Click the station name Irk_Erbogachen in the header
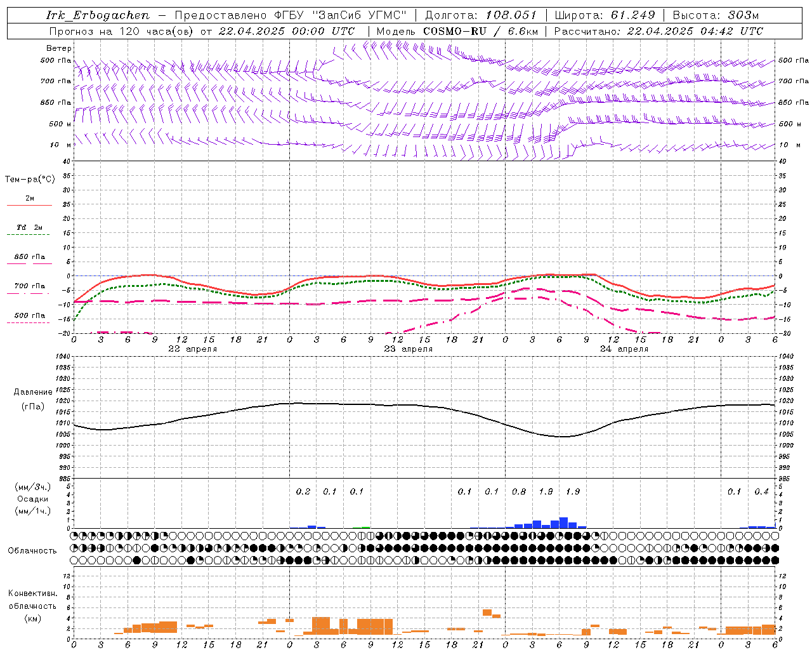Image resolution: width=812 pixels, height=650 pixels. tap(98, 15)
